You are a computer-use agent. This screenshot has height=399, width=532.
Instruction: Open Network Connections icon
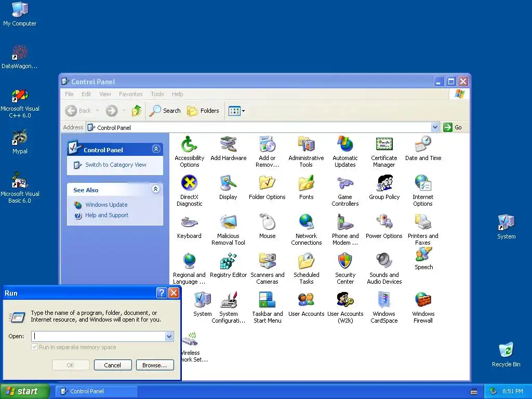[306, 230]
